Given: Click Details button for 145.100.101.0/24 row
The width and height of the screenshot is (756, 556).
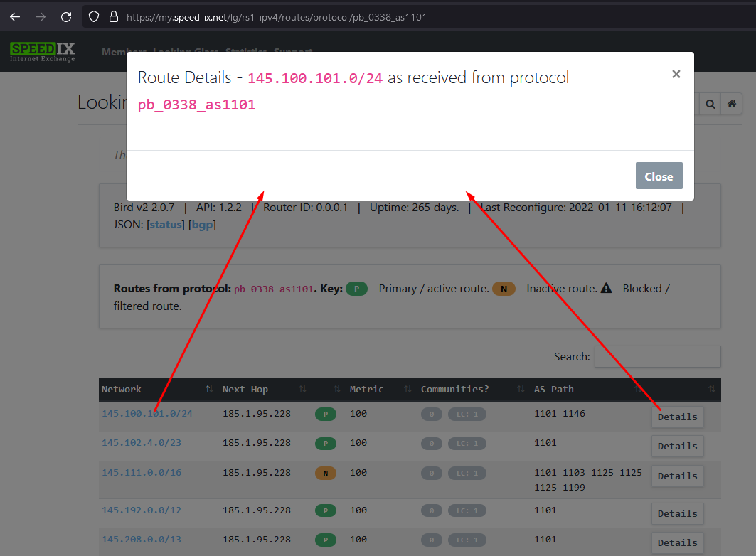Looking at the screenshot, I should (677, 417).
